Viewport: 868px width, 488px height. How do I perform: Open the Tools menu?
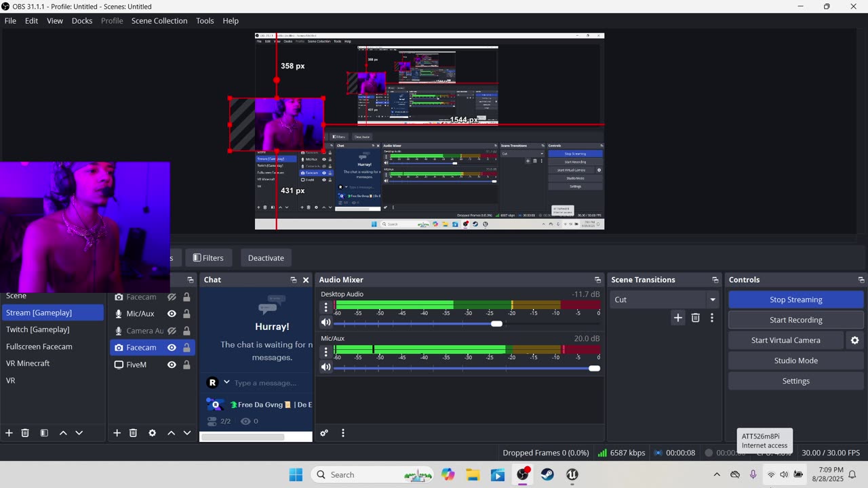[205, 21]
